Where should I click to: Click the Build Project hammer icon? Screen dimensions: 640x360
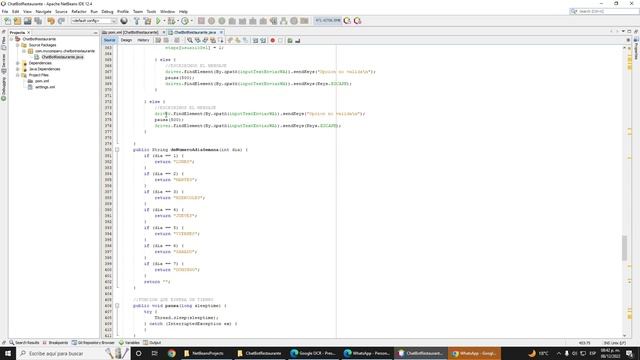(137, 21)
